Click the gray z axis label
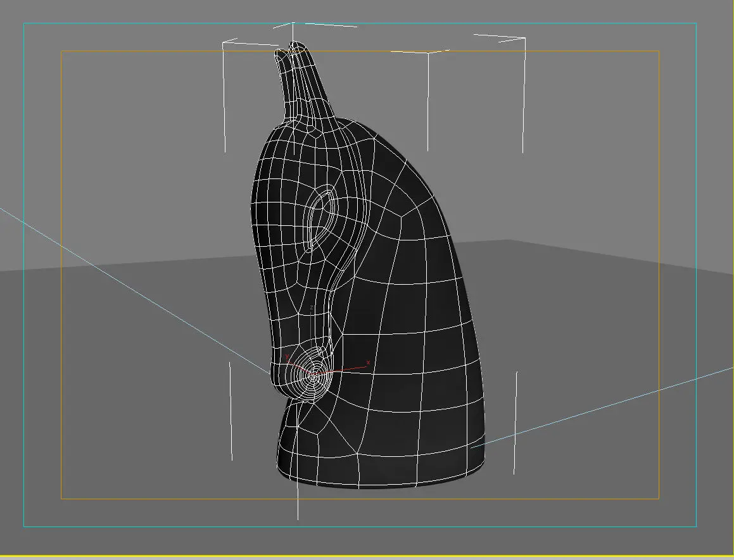 coord(312,308)
